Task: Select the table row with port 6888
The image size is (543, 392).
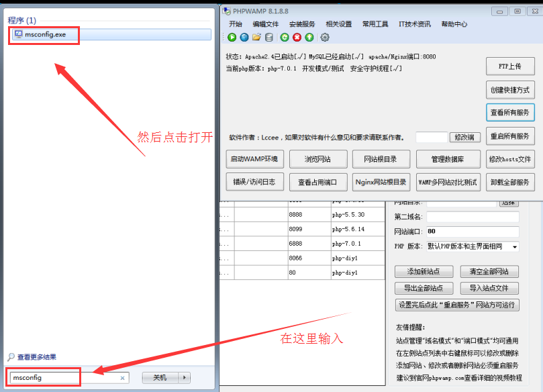Action: [x=302, y=244]
